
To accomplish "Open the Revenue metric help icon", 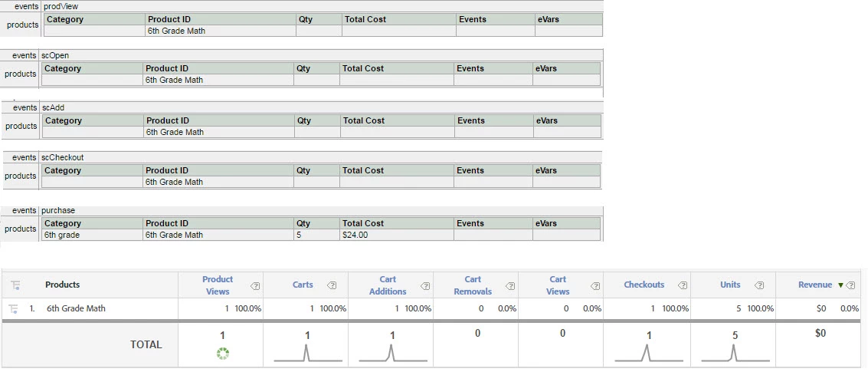I will click(x=851, y=285).
